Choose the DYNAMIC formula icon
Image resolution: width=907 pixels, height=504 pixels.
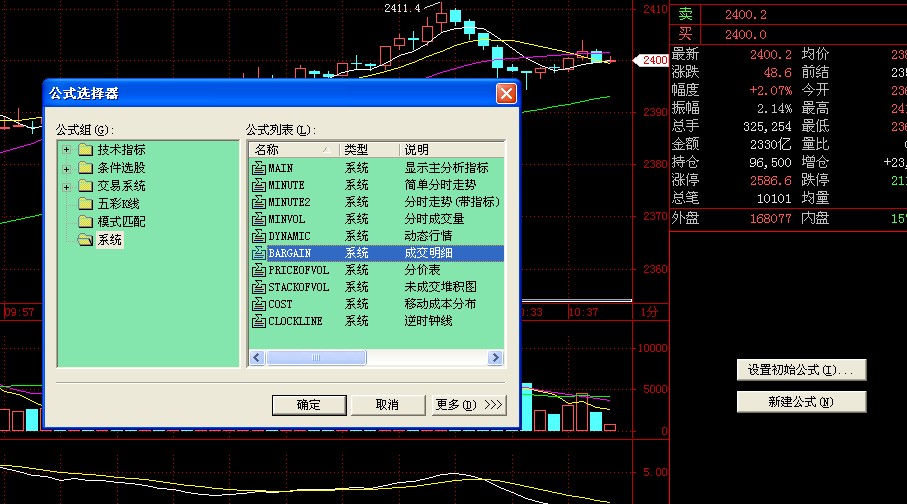(x=258, y=236)
